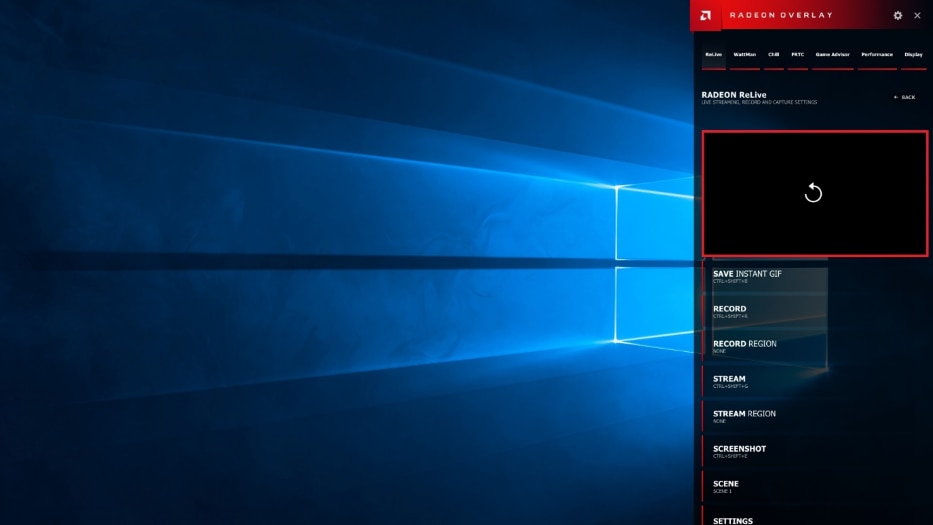Click the RADEON ReLive heading
The image size is (933, 525).
click(734, 95)
